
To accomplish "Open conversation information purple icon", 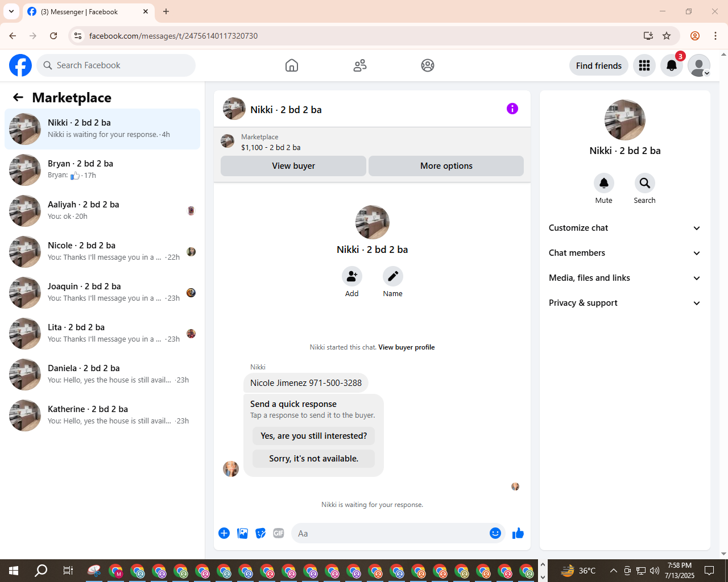I will click(x=512, y=109).
